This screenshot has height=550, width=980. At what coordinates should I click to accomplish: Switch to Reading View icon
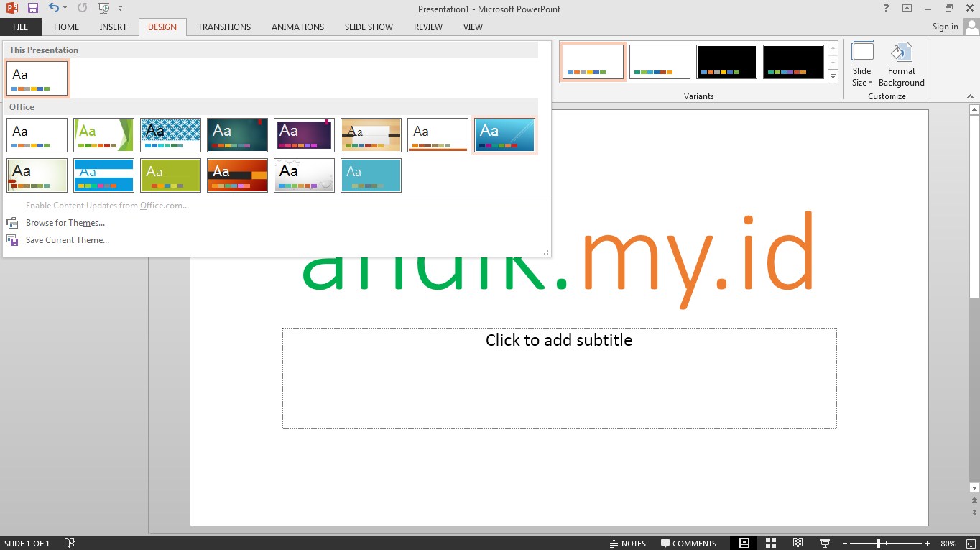pos(798,543)
